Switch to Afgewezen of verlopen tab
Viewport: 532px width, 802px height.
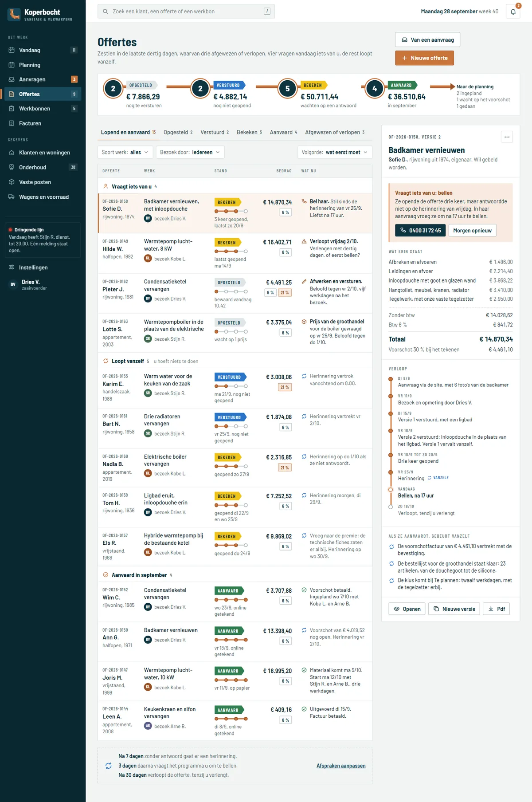(335, 132)
